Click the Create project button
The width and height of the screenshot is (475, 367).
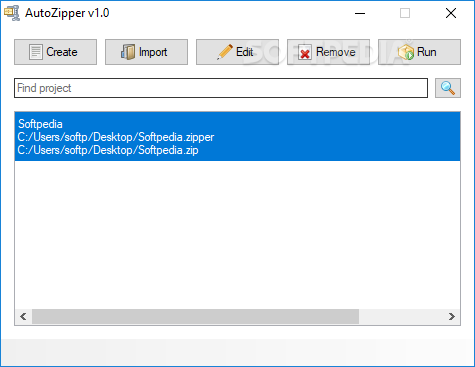55,52
